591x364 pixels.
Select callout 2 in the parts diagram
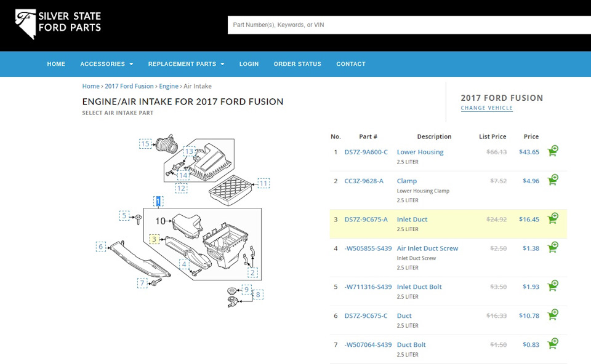point(252,273)
